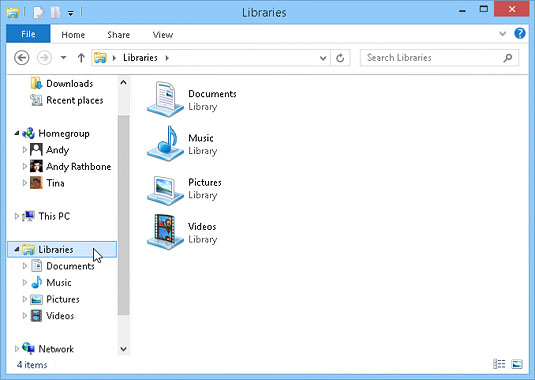Minimize the Libraries window

tap(462, 10)
